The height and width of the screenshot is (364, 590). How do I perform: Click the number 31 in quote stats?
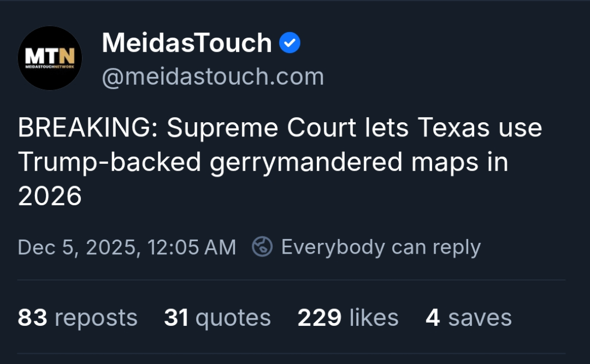point(176,318)
